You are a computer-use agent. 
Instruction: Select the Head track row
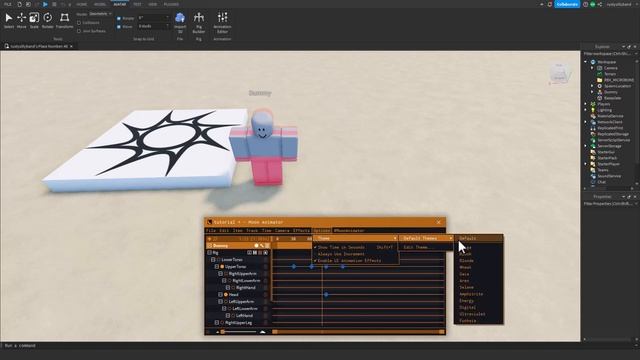[x=238, y=295]
